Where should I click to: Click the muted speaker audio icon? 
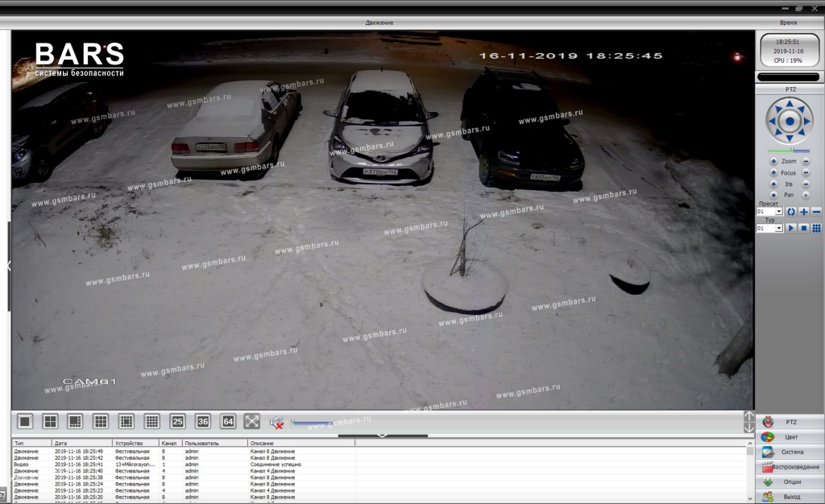[x=277, y=422]
